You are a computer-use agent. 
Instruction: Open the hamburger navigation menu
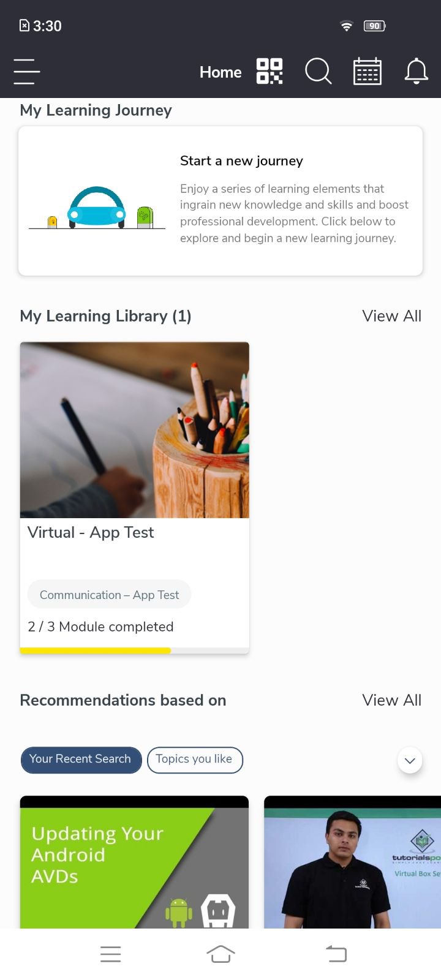pyautogui.click(x=27, y=72)
